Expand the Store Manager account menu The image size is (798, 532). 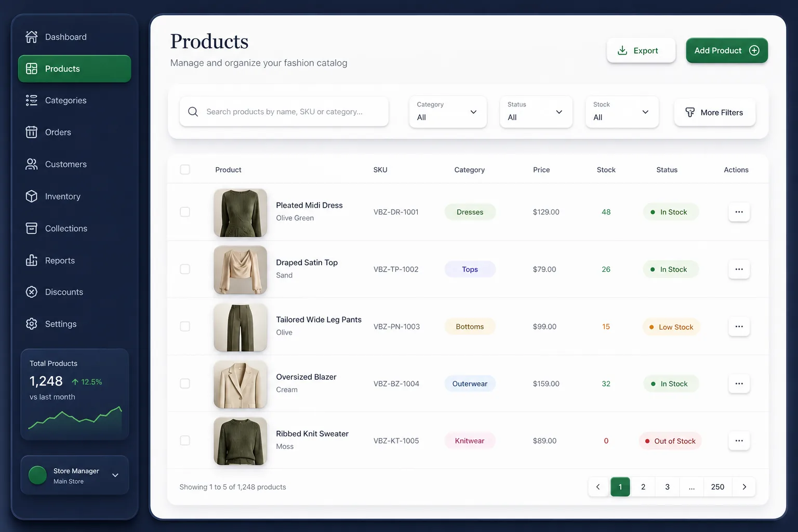click(x=75, y=475)
